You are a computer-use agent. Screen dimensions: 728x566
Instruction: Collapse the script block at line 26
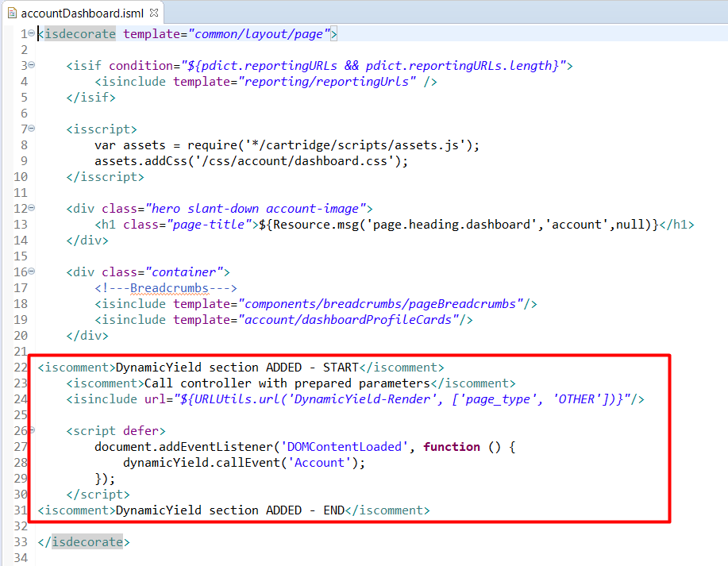[x=32, y=430]
